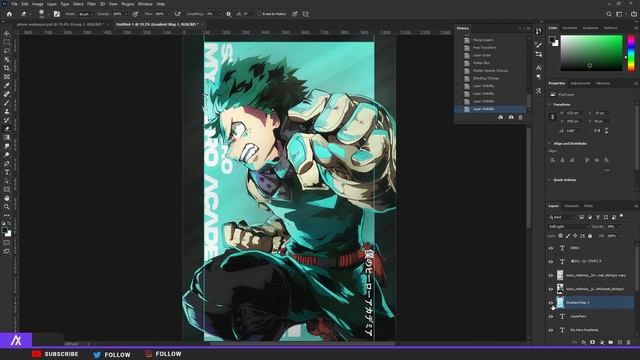The width and height of the screenshot is (640, 360).
Task: Create new snapshot in History panel
Action: tap(511, 117)
